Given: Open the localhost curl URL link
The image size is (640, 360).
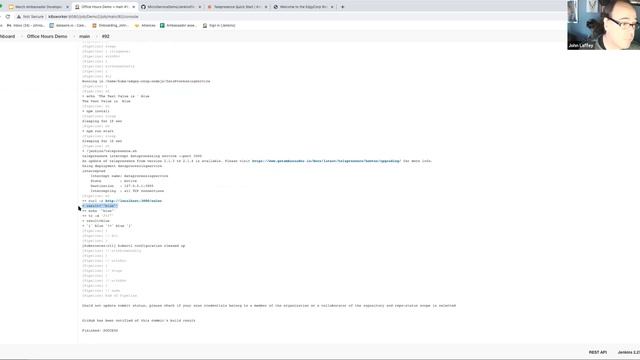Looking at the screenshot, I should 133,201.
